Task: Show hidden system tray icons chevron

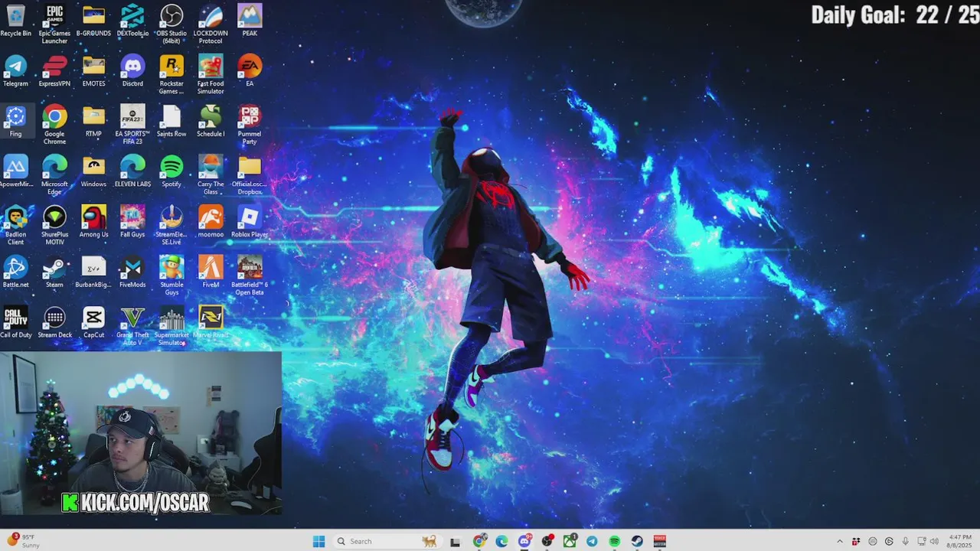Action: [839, 541]
